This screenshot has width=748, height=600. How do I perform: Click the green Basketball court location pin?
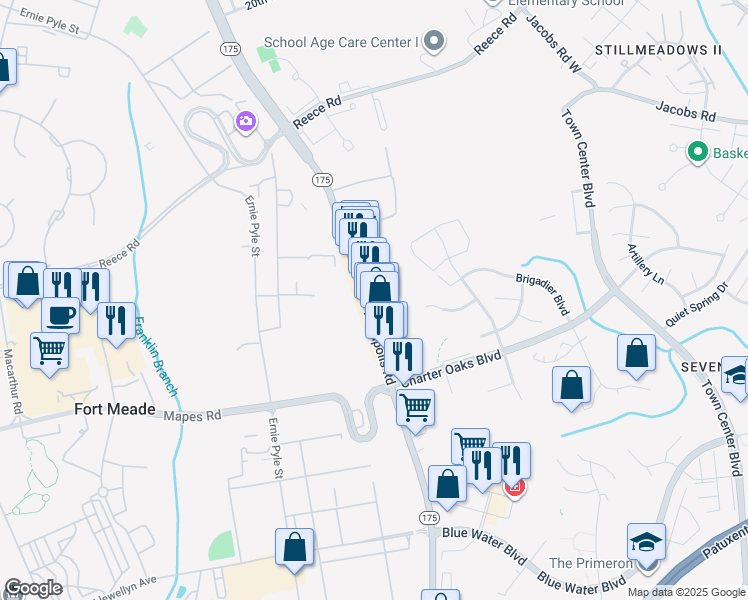697,153
